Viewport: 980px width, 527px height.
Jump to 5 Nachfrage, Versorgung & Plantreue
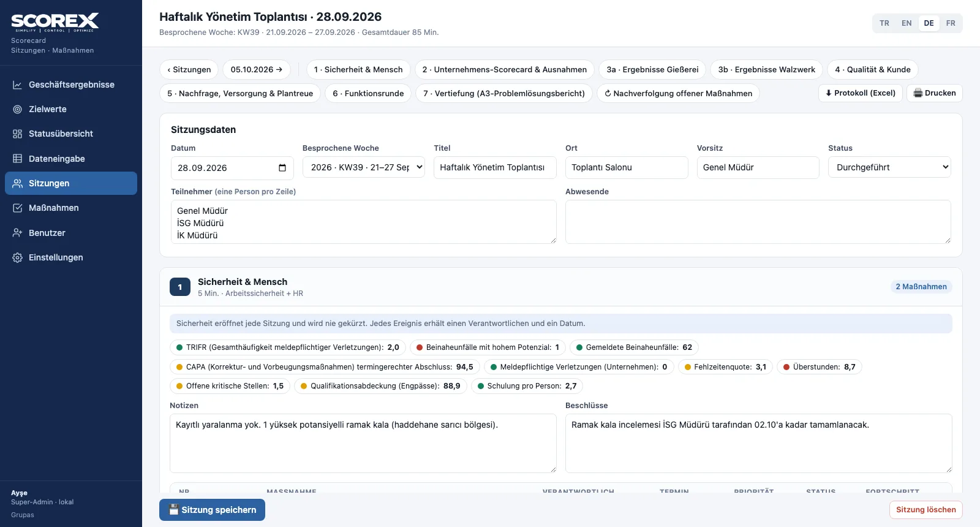click(x=240, y=94)
